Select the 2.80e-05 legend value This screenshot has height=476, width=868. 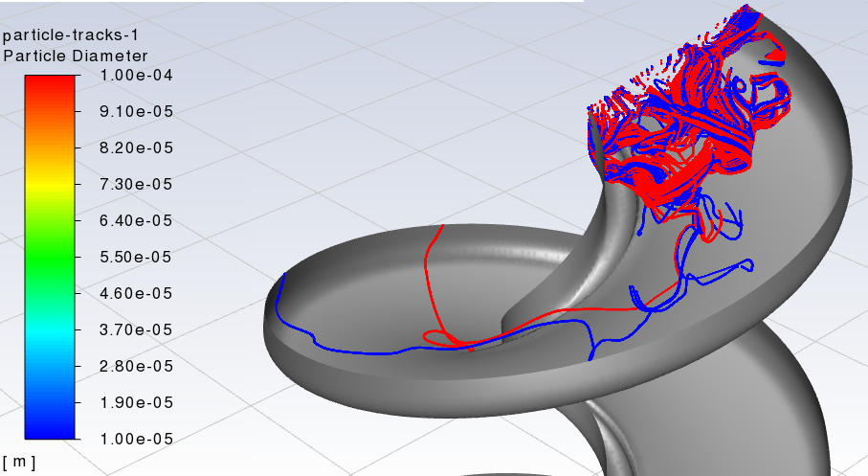point(136,366)
